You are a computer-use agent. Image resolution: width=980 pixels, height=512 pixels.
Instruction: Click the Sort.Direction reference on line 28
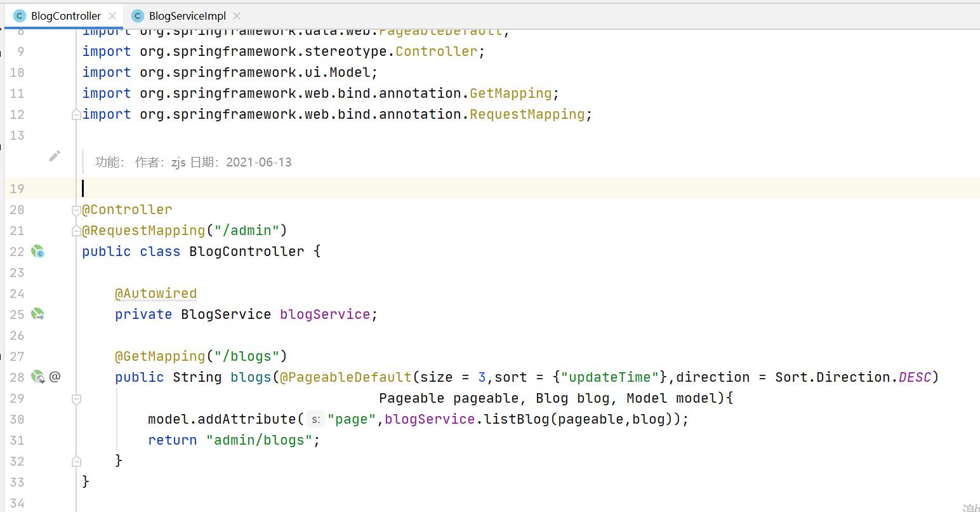point(833,377)
